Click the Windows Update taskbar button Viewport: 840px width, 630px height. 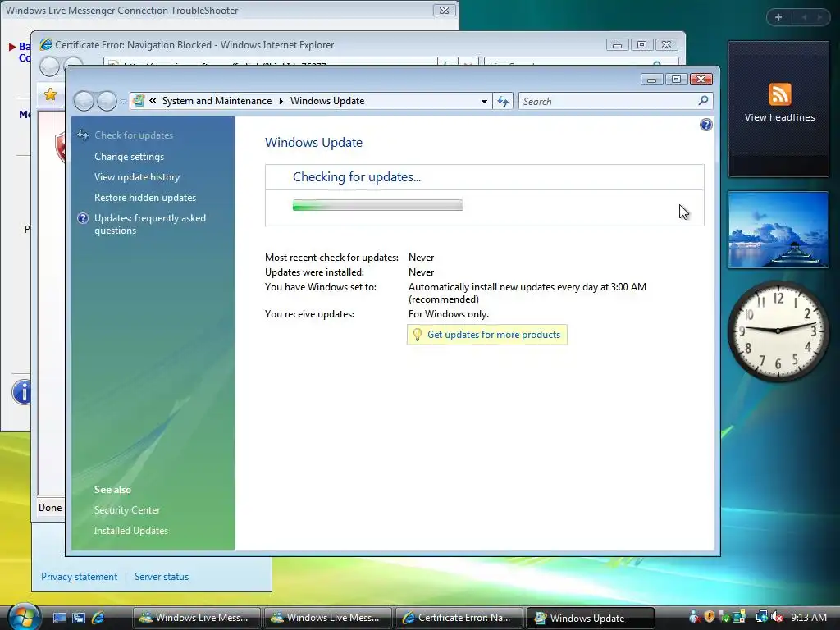pyautogui.click(x=590, y=618)
